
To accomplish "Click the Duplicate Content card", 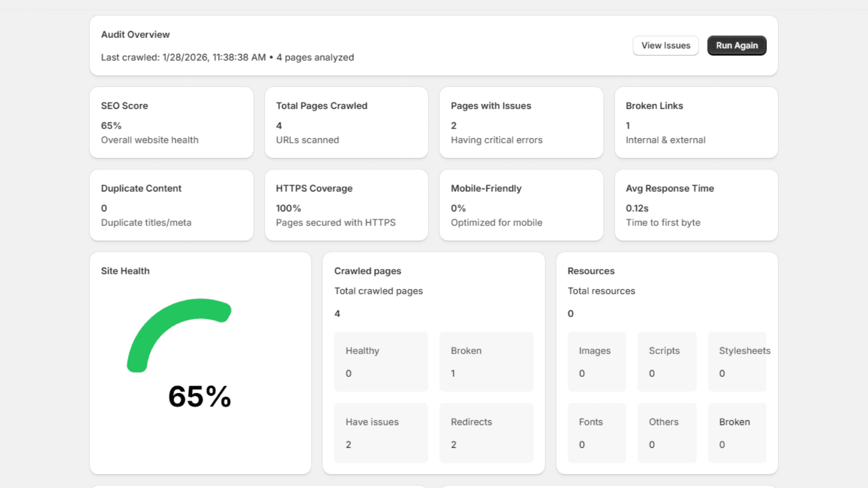I will [171, 205].
